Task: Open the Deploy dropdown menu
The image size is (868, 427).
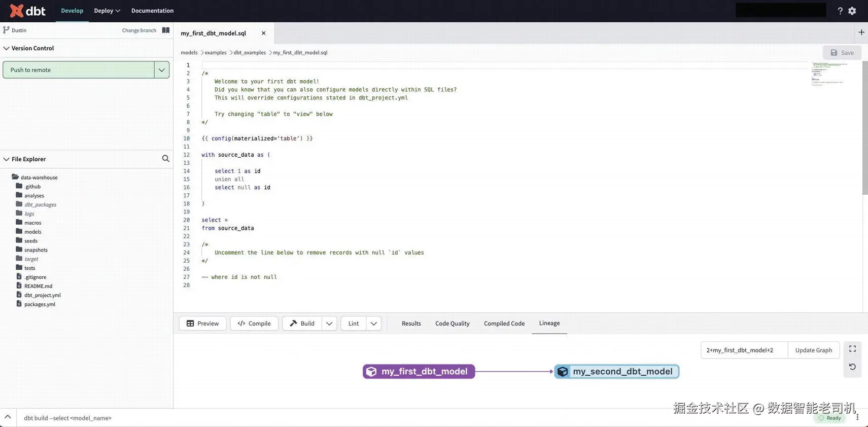Action: click(x=107, y=11)
